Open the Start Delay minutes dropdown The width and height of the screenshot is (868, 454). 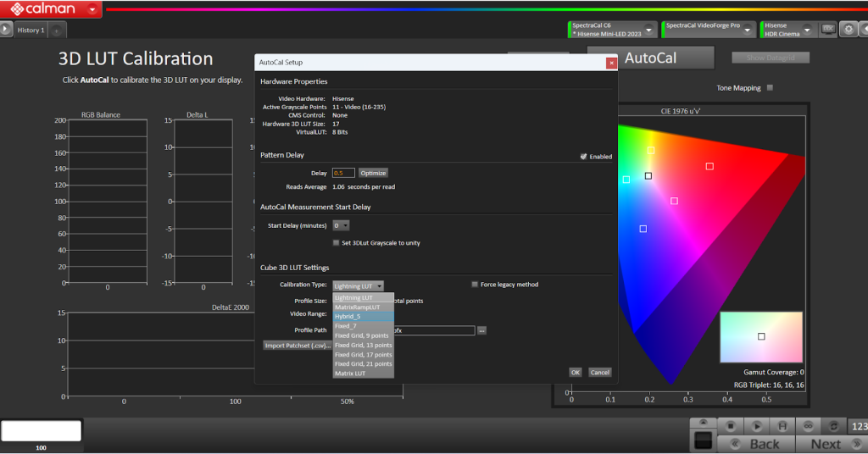(x=341, y=225)
